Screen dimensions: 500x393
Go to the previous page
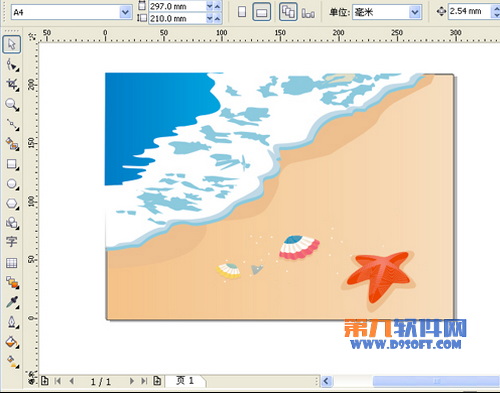72,381
